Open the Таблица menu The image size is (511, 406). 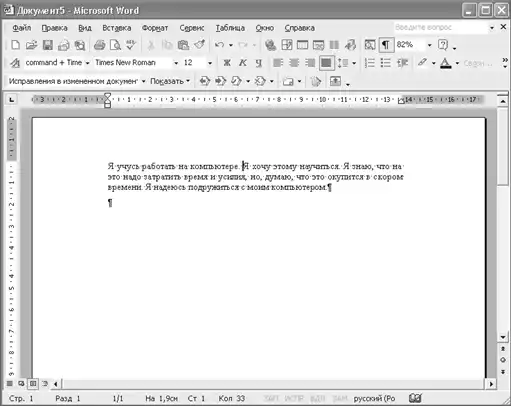230,28
